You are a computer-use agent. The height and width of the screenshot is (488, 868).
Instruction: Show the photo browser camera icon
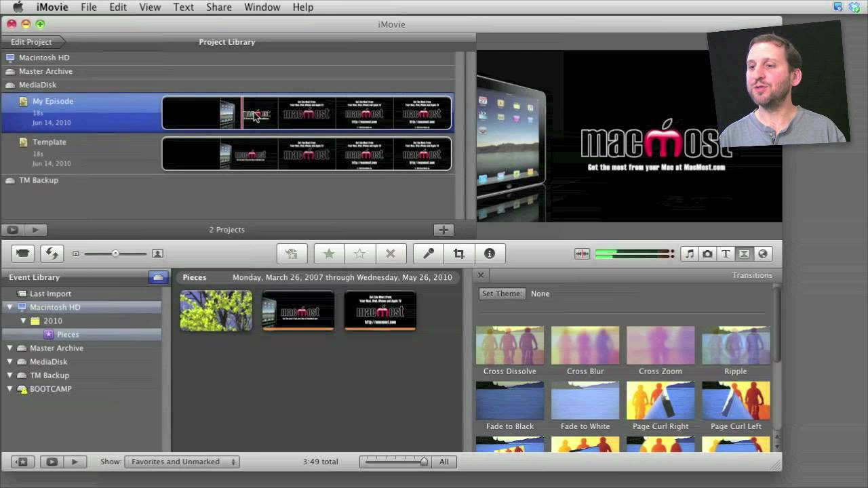click(x=707, y=253)
